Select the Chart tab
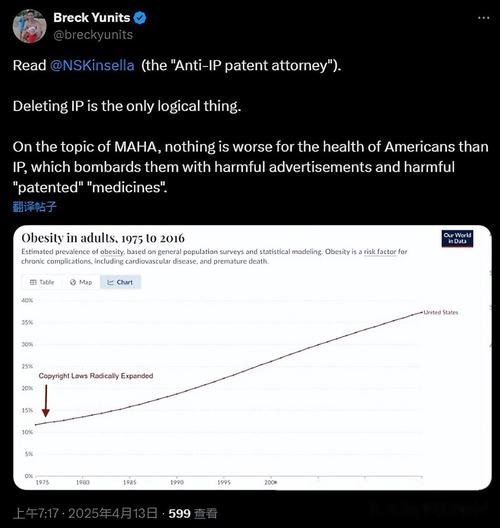This screenshot has height=528, width=500. pos(120,282)
